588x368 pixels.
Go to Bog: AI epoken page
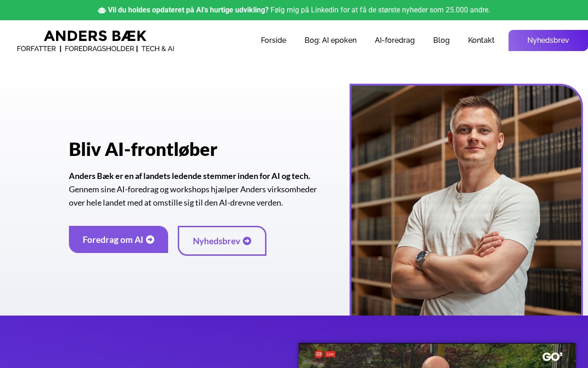330,40
